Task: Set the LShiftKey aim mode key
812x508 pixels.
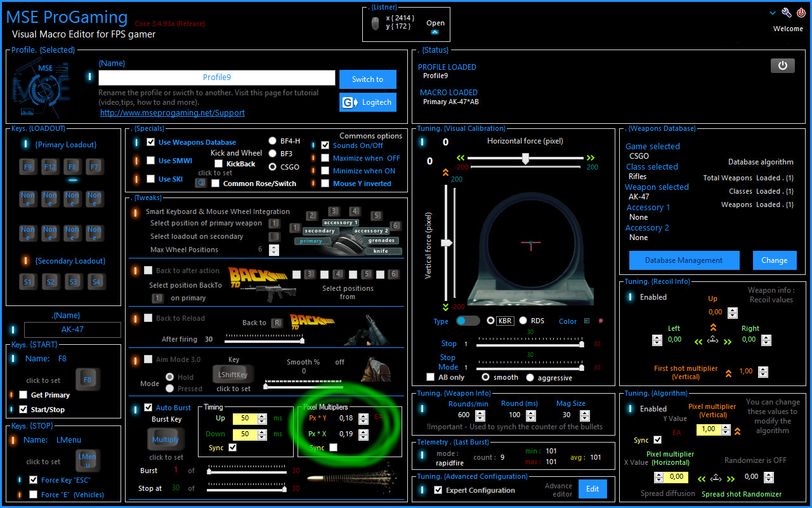Action: coord(233,375)
